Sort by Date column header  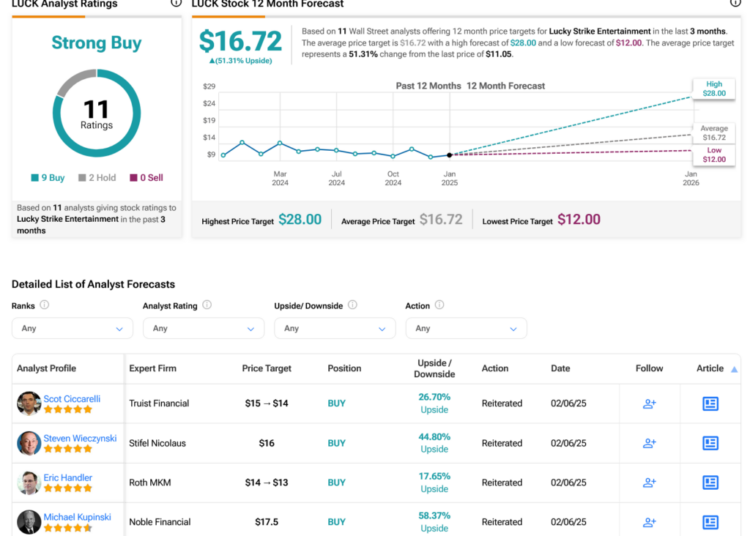[x=560, y=369]
